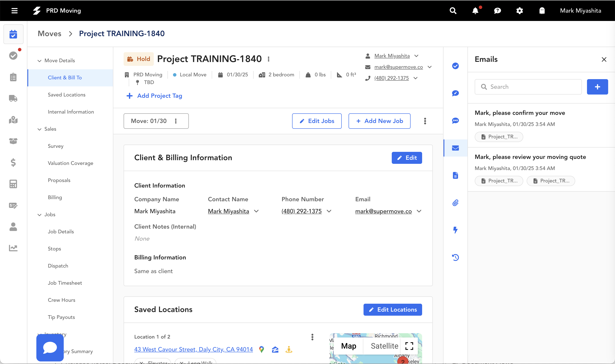Expand header email dropdown chevron
Image resolution: width=615 pixels, height=364 pixels.
[429, 67]
